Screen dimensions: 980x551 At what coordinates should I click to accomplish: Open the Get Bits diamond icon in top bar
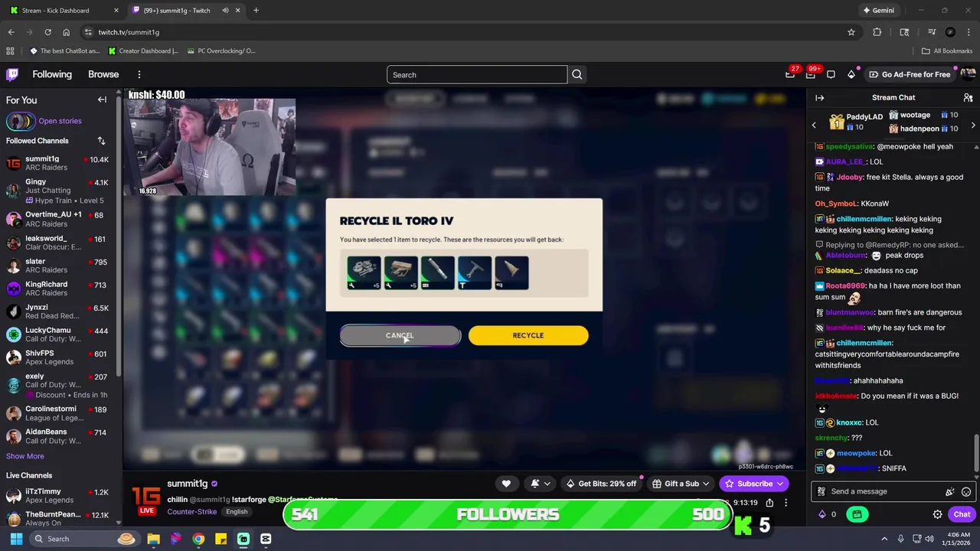(x=851, y=74)
